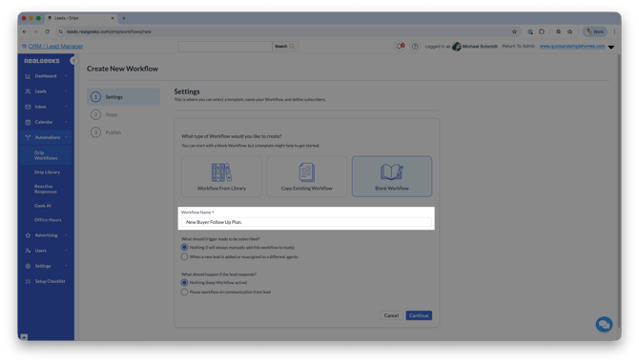
Task: Select Nothing (keep Workflow active) option
Action: tap(185, 283)
